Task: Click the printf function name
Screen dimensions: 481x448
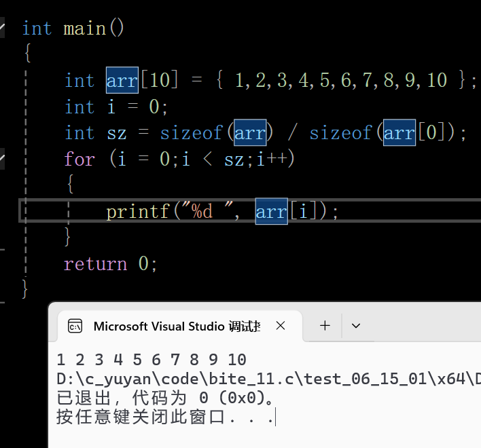Action: [x=138, y=211]
